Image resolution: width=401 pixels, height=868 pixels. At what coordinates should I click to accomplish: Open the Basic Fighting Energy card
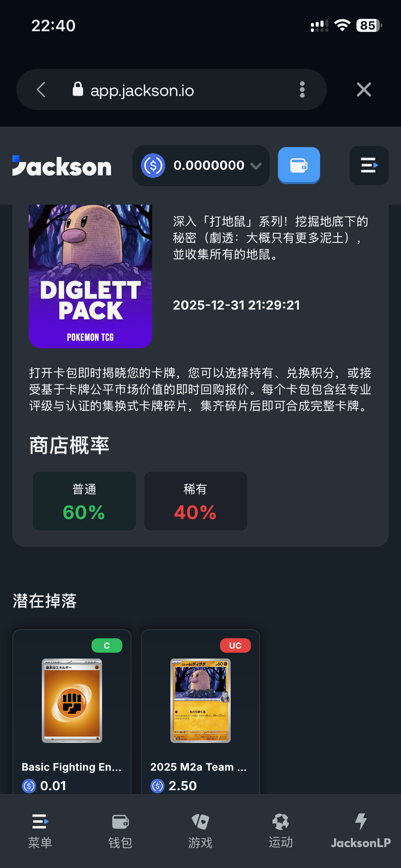pos(72,712)
